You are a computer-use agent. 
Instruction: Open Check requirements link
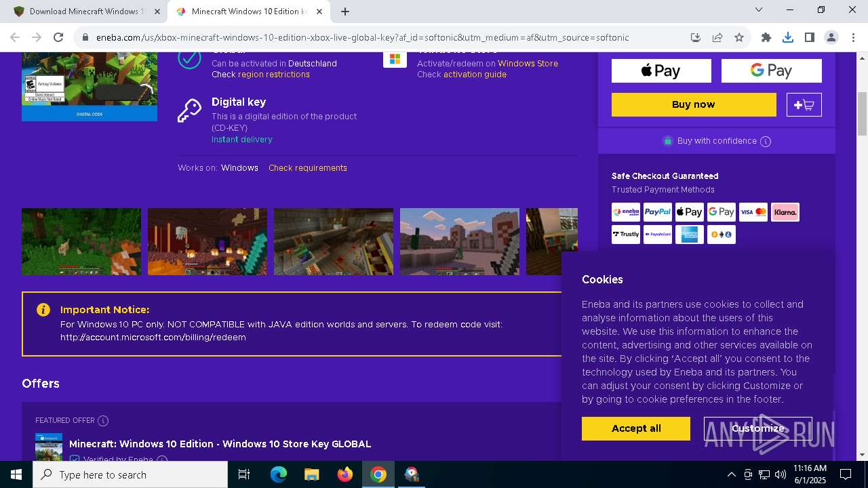point(308,168)
